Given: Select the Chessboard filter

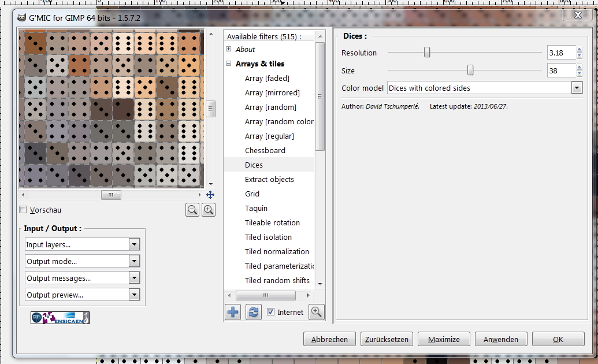Looking at the screenshot, I should pyautogui.click(x=265, y=150).
